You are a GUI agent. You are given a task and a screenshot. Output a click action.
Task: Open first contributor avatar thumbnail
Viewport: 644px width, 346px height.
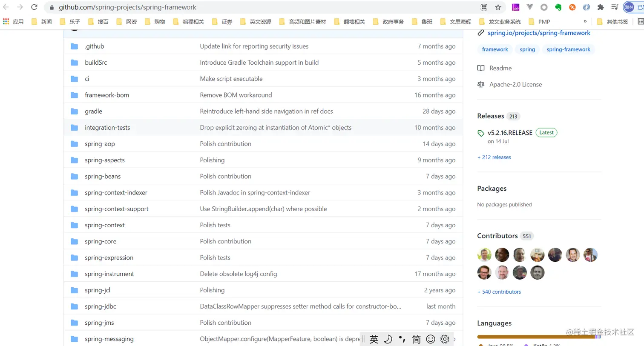(484, 255)
